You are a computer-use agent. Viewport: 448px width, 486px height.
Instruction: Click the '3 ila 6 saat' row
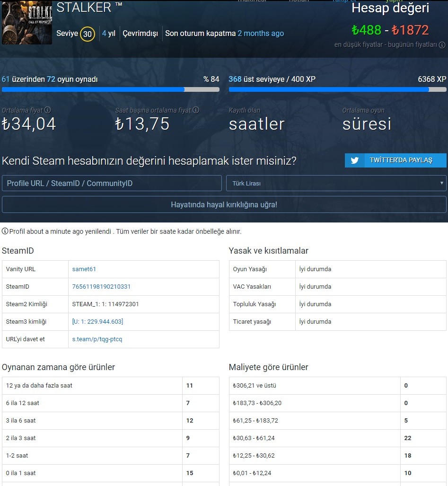pyautogui.click(x=111, y=421)
